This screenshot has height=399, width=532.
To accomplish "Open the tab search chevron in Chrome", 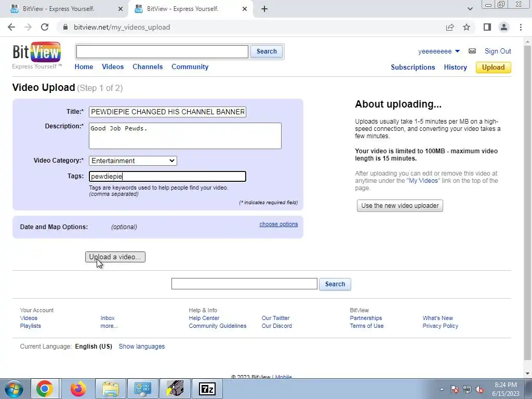I will pos(470,9).
